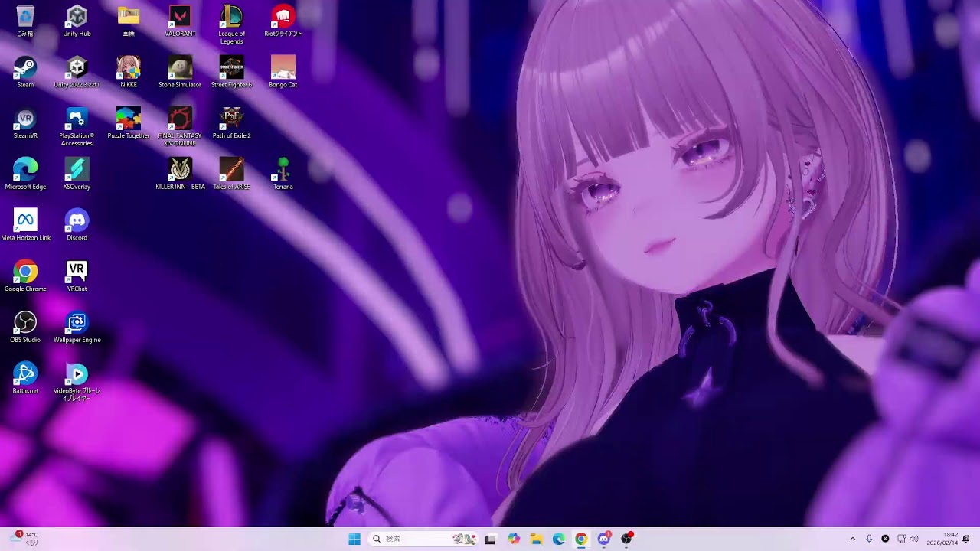The image size is (980, 551).
Task: Select the League of Legends desktop icon
Action: coord(231,24)
